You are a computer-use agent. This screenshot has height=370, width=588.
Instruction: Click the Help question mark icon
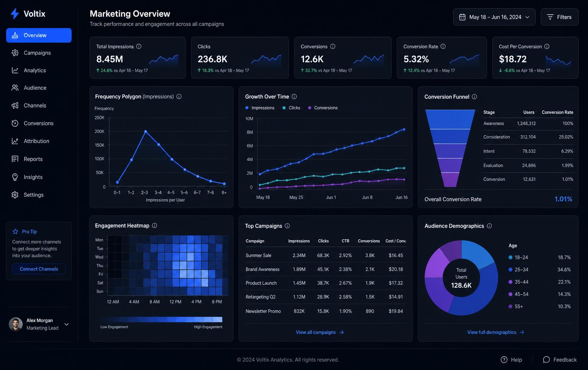pos(504,360)
